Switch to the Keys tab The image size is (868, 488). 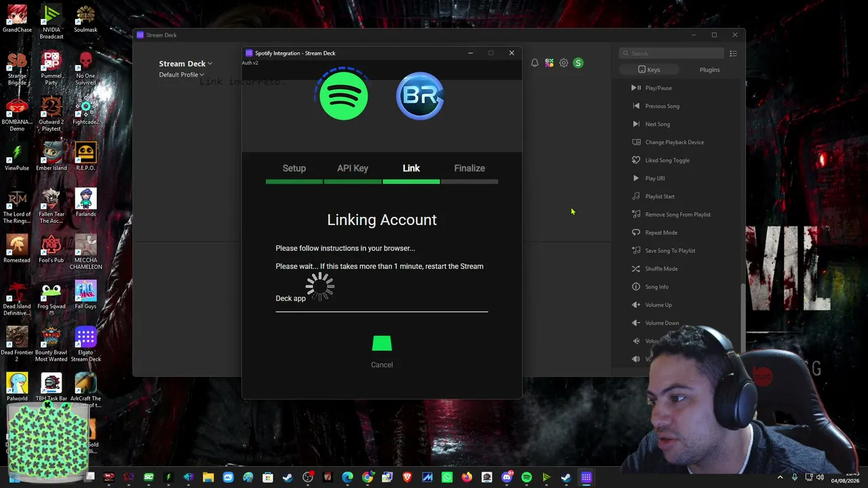(649, 70)
